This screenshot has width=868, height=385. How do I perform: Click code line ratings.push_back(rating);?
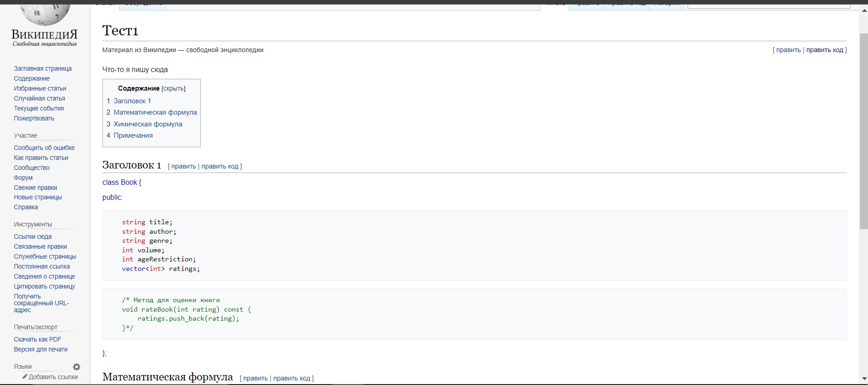coord(189,318)
